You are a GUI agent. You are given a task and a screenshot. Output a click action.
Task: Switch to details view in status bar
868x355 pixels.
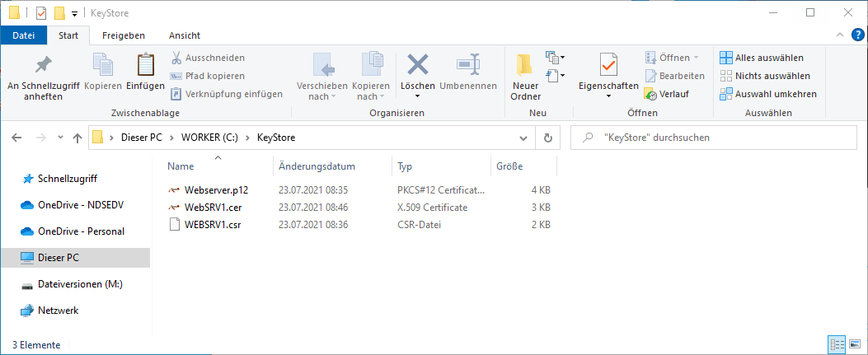tap(838, 344)
